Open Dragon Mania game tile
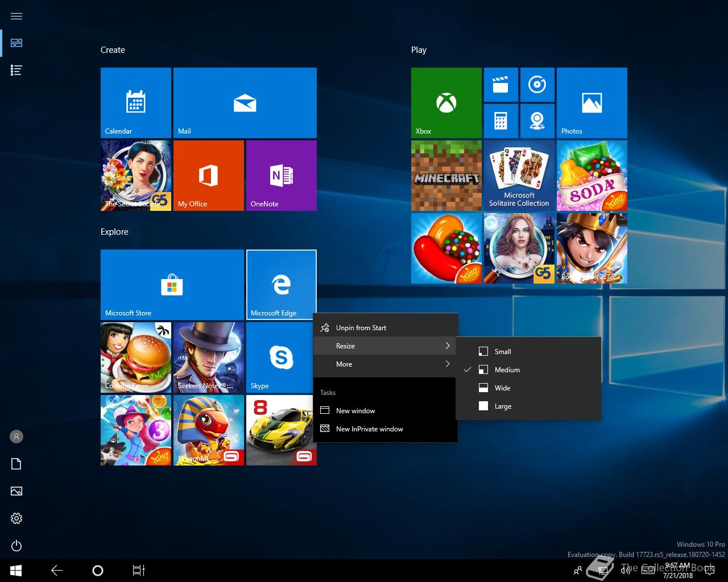This screenshot has height=582, width=728. tap(209, 430)
